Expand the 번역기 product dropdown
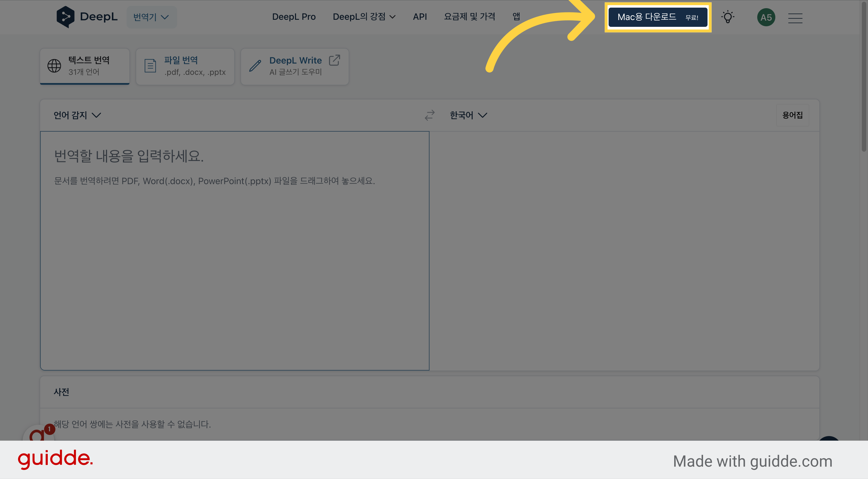Image resolution: width=868 pixels, height=479 pixels. click(x=151, y=17)
